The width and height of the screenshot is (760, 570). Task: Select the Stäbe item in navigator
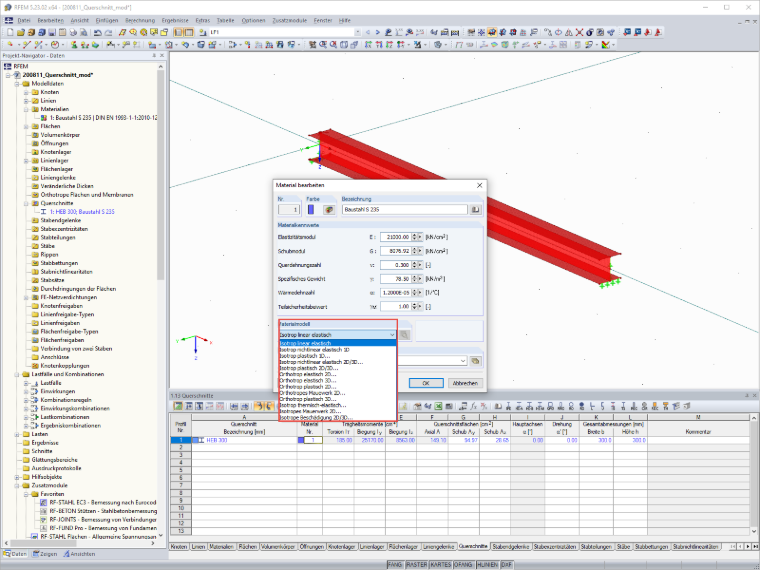click(48, 246)
